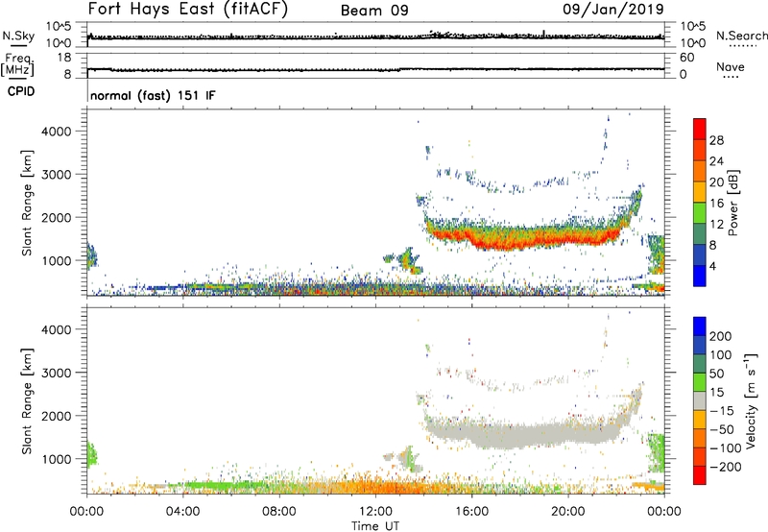768x532 pixels.
Task: Click the 'Fort Hays East (fitACF)' title
Action: tap(188, 9)
